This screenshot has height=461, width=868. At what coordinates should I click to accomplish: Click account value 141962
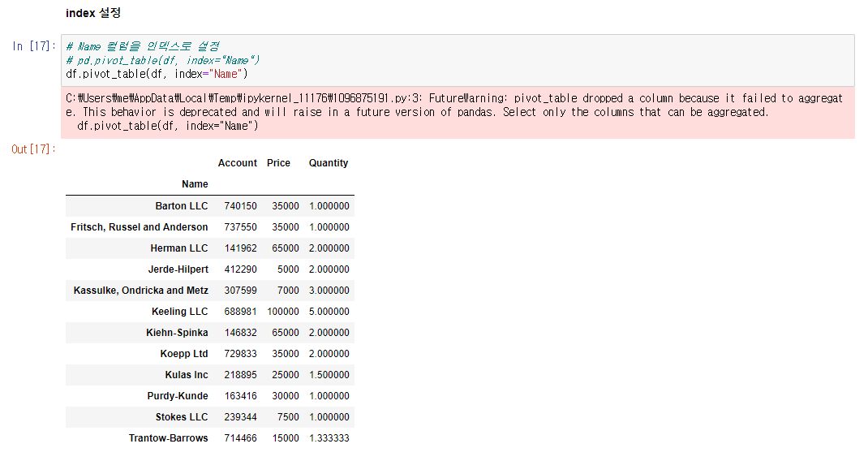click(x=240, y=248)
